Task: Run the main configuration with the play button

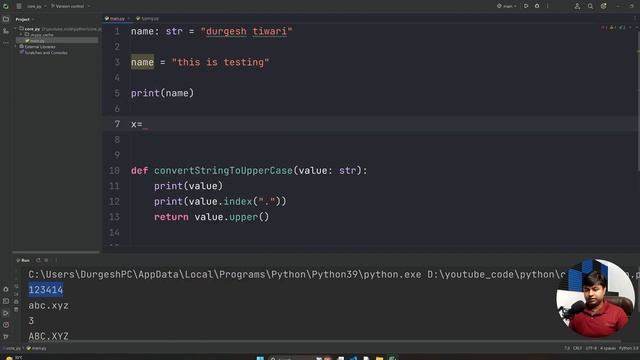Action: [x=526, y=6]
